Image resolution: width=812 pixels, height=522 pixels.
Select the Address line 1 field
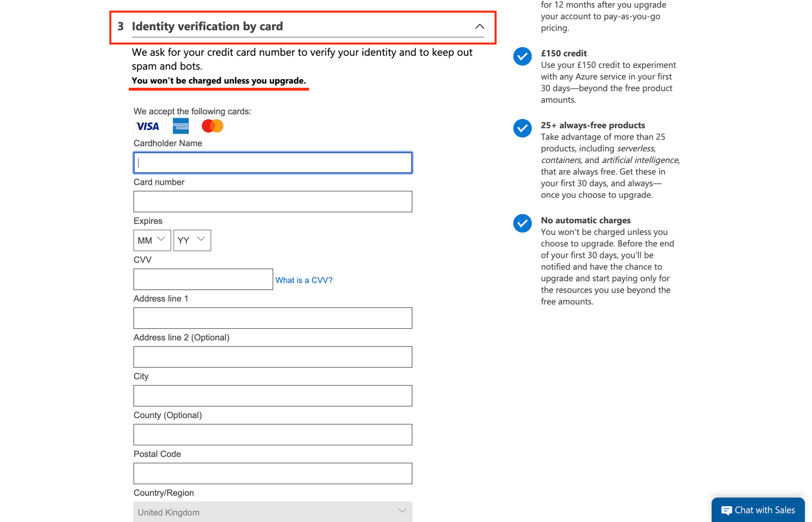click(x=273, y=318)
